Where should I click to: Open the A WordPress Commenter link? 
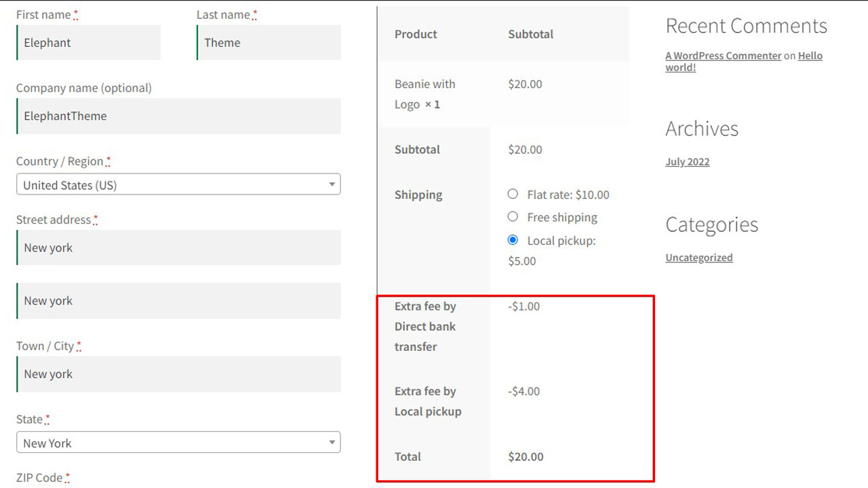[x=723, y=56]
